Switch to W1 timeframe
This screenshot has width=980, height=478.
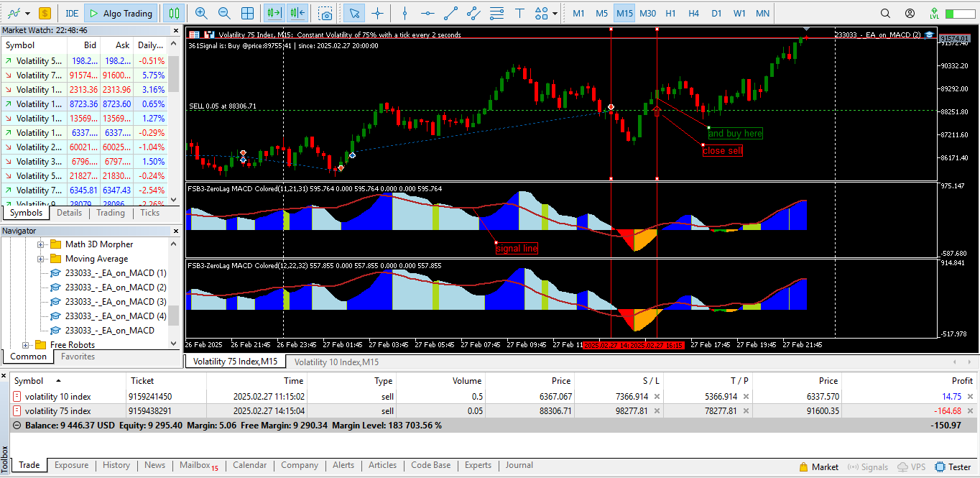pyautogui.click(x=739, y=13)
